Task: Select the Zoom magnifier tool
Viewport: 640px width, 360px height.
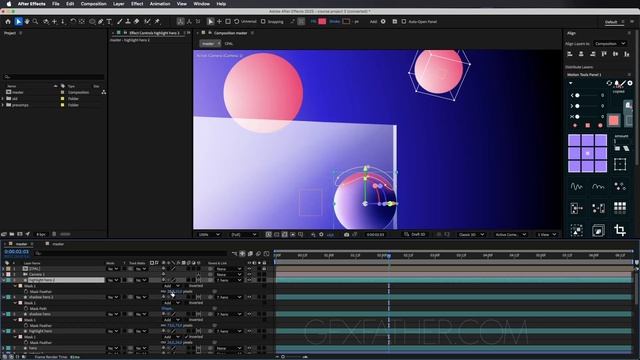Action: pyautogui.click(x=36, y=22)
